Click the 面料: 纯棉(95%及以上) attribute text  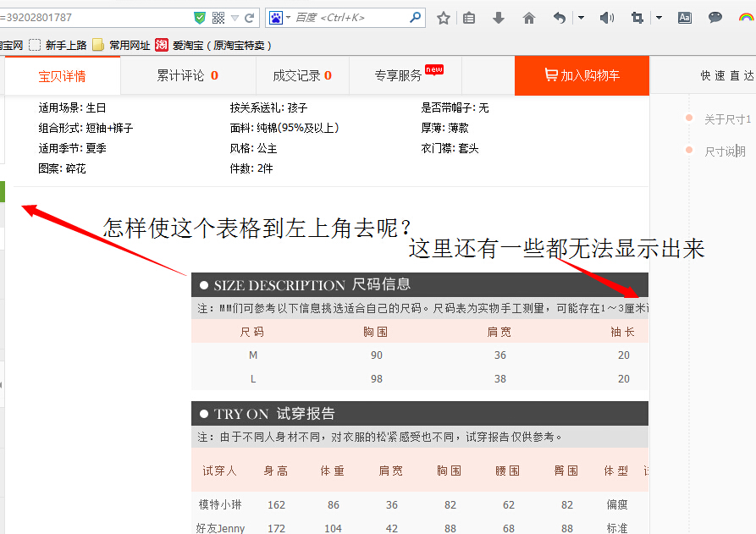284,128
